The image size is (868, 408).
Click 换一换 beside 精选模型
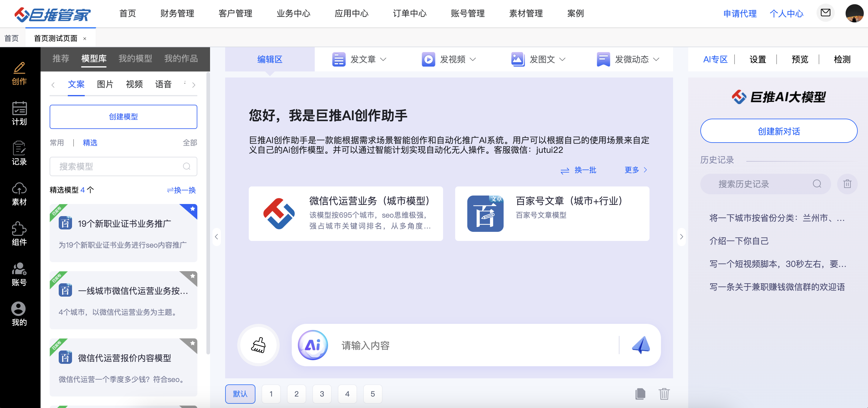click(x=181, y=190)
